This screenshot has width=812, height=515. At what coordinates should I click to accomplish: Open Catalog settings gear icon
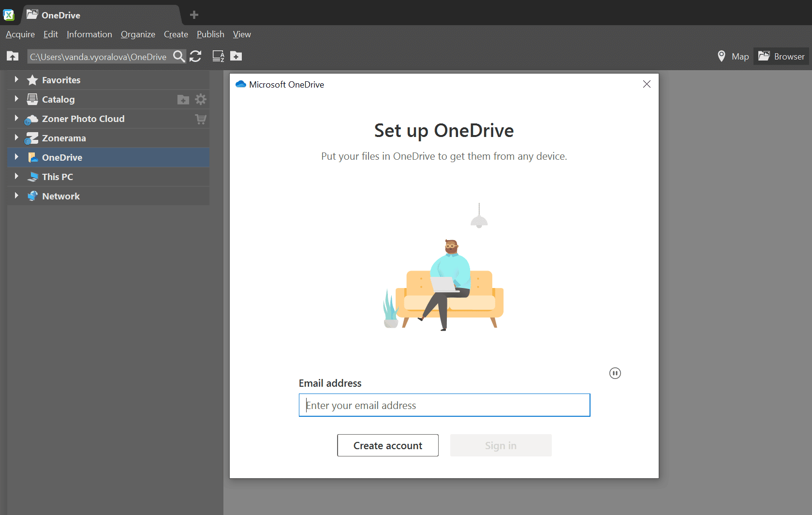tap(201, 99)
